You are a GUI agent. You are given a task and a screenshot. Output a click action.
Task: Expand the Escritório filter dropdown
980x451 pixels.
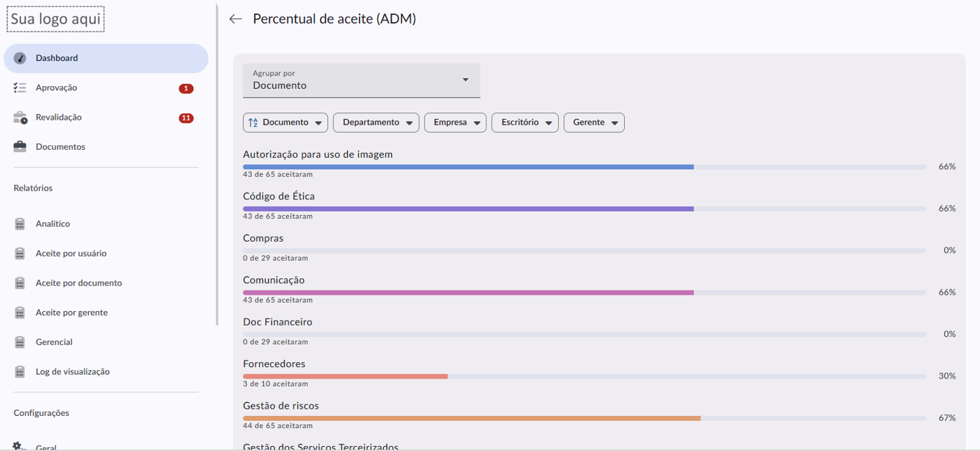[x=525, y=123]
